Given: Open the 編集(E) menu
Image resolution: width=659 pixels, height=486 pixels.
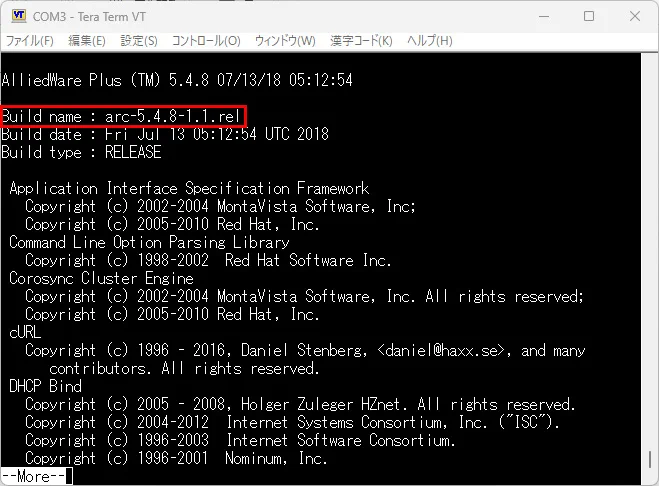Looking at the screenshot, I should (x=87, y=41).
